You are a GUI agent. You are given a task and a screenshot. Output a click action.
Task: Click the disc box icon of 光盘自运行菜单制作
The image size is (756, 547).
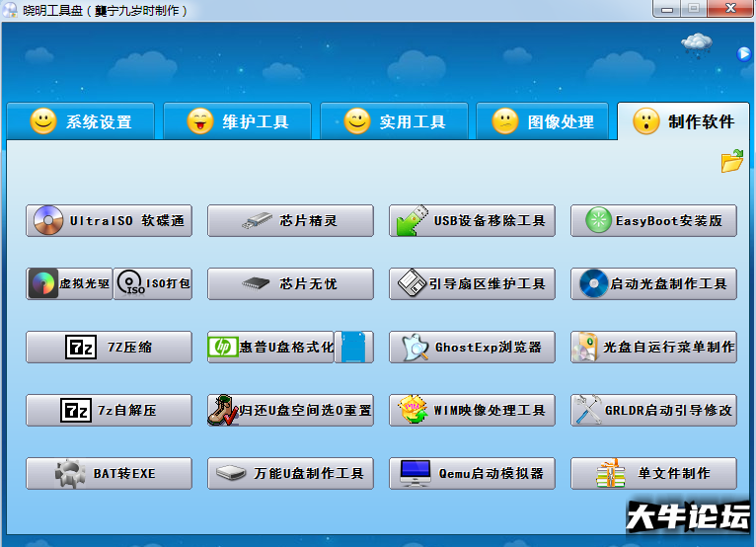(x=585, y=347)
